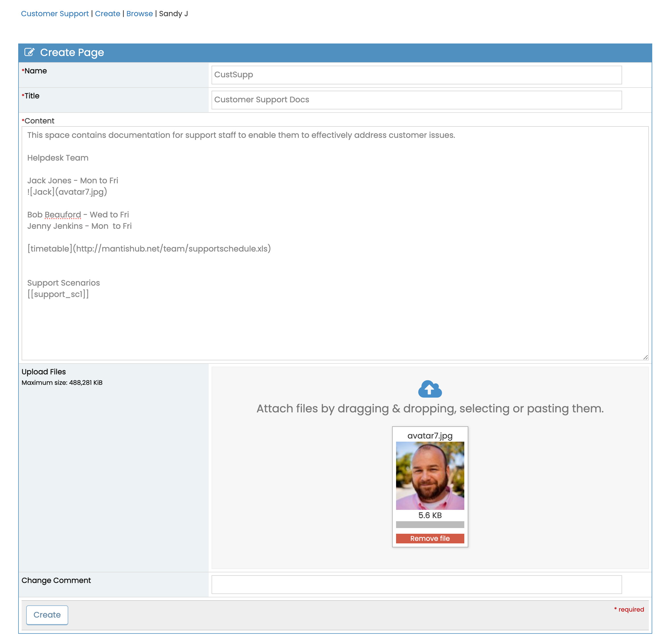Click the 'This space contains documentation' sentence
This screenshot has height=644, width=671.
click(x=241, y=135)
